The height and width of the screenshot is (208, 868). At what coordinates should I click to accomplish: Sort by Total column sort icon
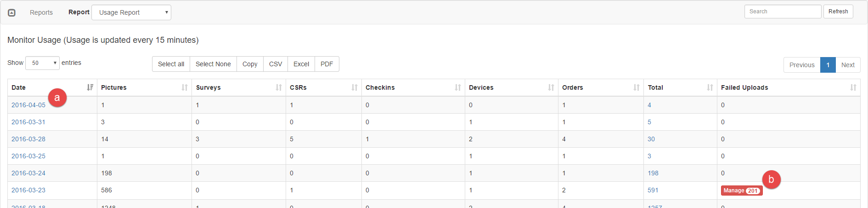710,87
